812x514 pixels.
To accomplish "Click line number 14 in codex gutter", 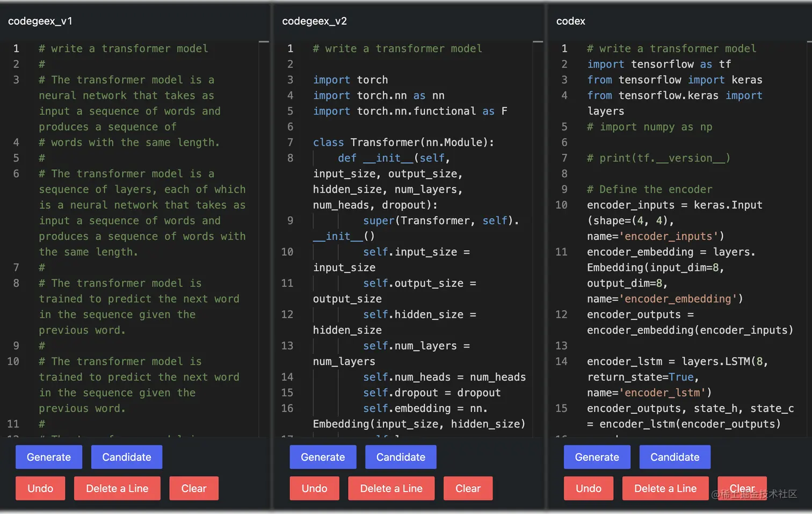I will pos(561,361).
